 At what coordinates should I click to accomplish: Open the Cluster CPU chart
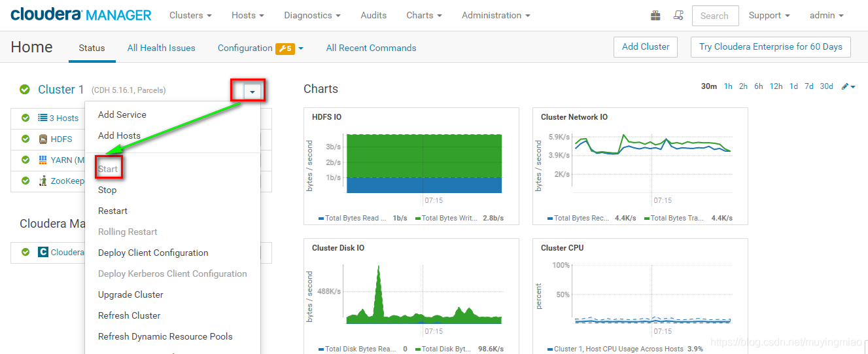pyautogui.click(x=640, y=296)
